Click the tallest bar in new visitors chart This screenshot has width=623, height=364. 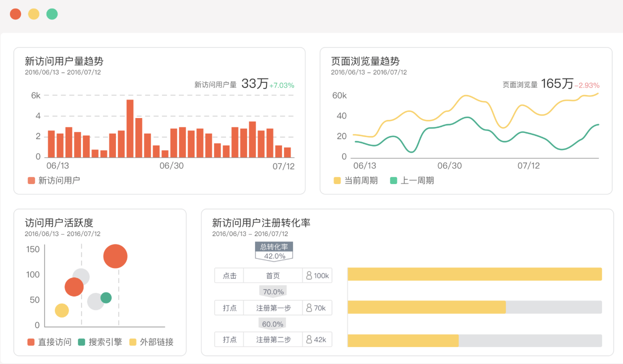[x=130, y=128]
